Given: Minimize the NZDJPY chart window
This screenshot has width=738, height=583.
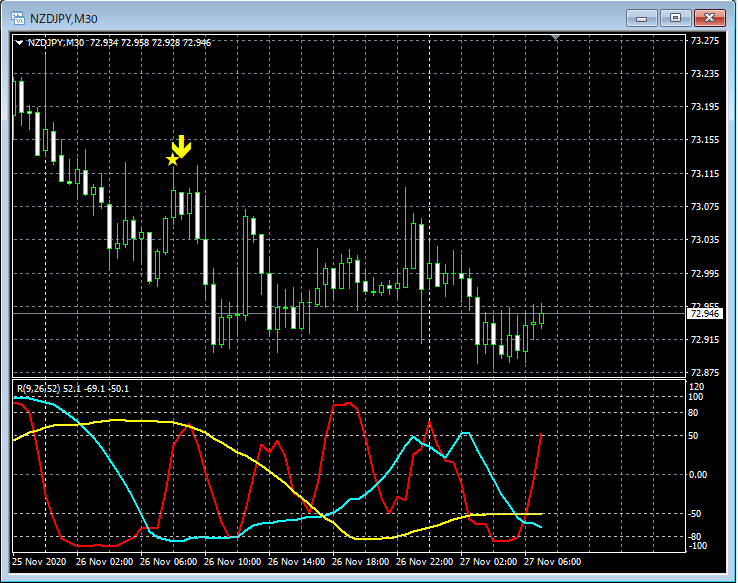Looking at the screenshot, I should coord(642,17).
